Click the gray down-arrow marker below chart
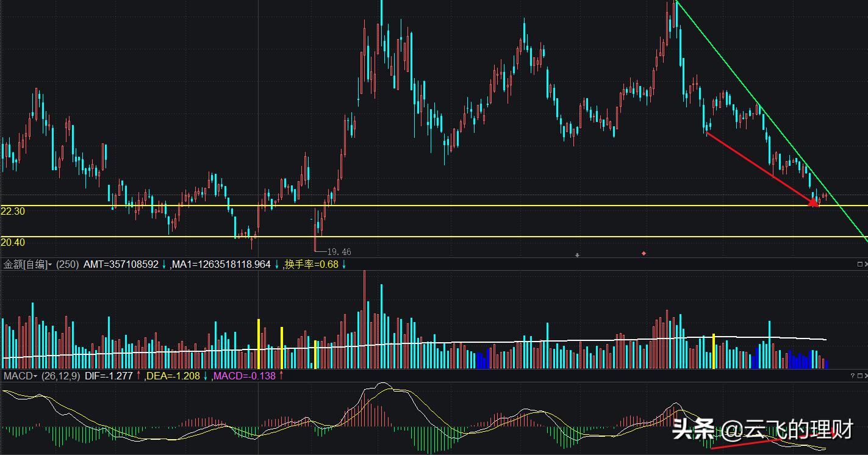The width and height of the screenshot is (868, 455). [x=577, y=255]
